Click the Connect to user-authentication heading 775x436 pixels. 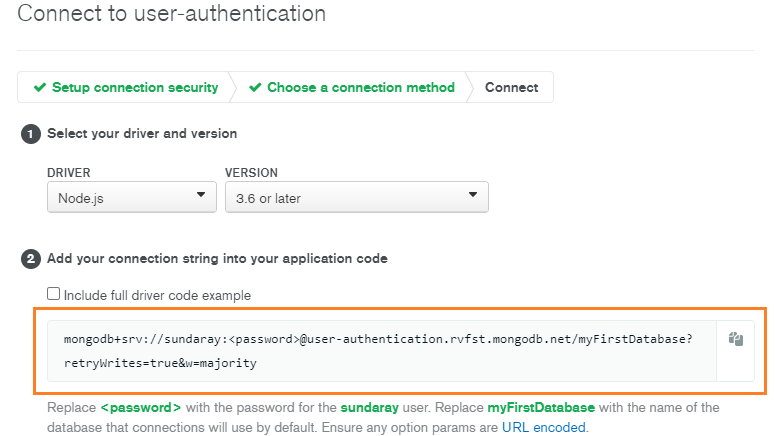point(172,15)
